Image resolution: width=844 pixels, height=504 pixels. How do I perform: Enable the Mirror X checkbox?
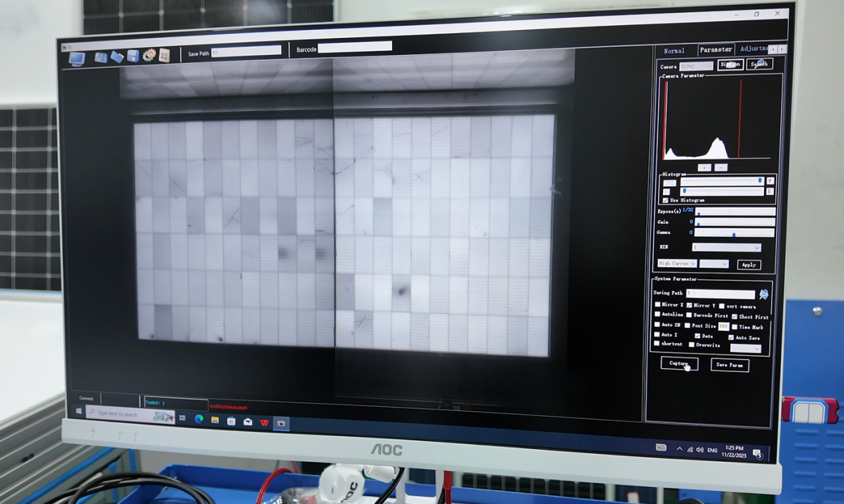pyautogui.click(x=658, y=305)
